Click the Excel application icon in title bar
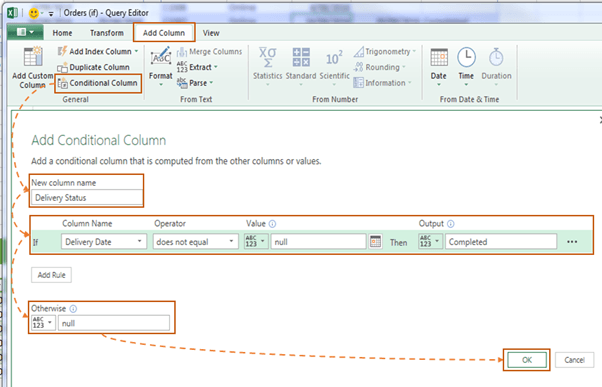The image size is (602, 387). 12,13
